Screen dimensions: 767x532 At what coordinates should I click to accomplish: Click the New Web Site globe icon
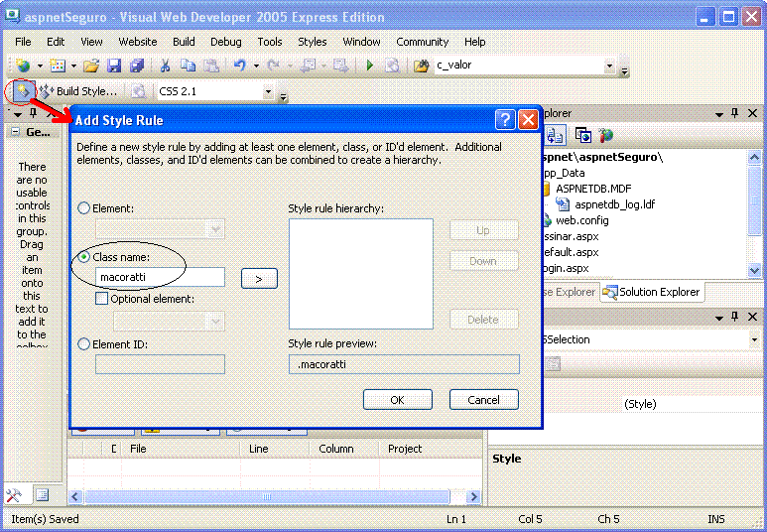point(23,66)
